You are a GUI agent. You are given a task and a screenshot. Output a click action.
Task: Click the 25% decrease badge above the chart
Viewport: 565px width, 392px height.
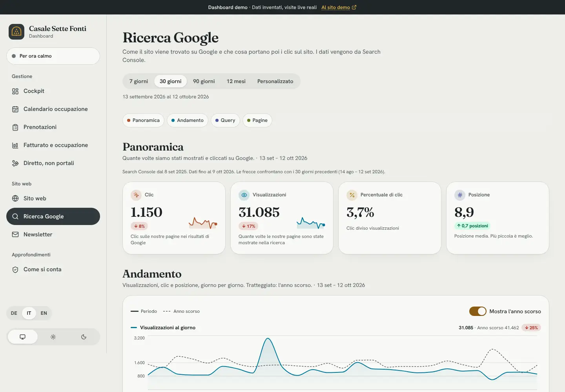531,328
